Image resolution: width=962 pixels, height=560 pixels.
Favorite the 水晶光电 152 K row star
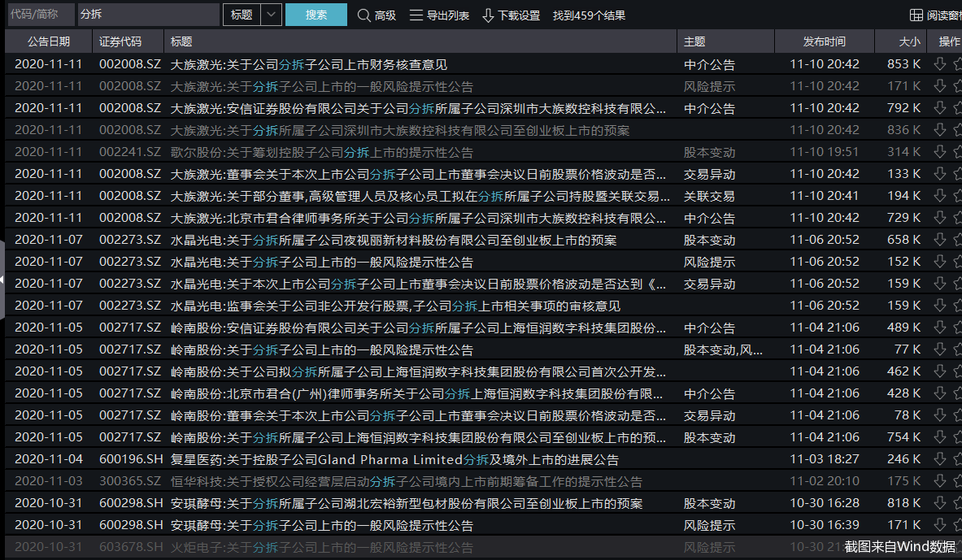(x=958, y=261)
